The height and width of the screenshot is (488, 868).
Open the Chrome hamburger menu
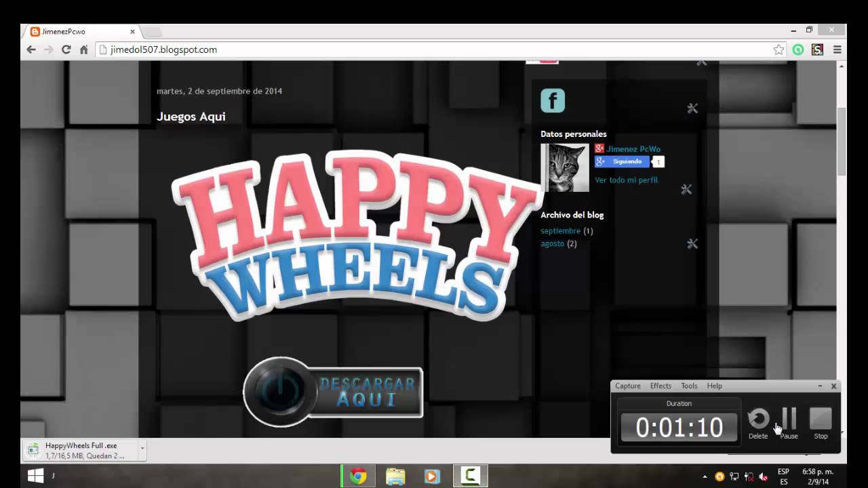[837, 49]
